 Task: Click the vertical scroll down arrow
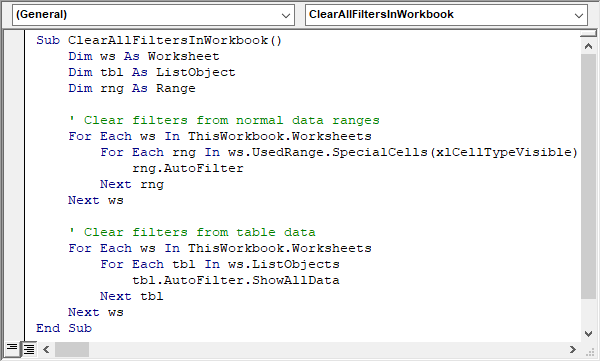588,334
